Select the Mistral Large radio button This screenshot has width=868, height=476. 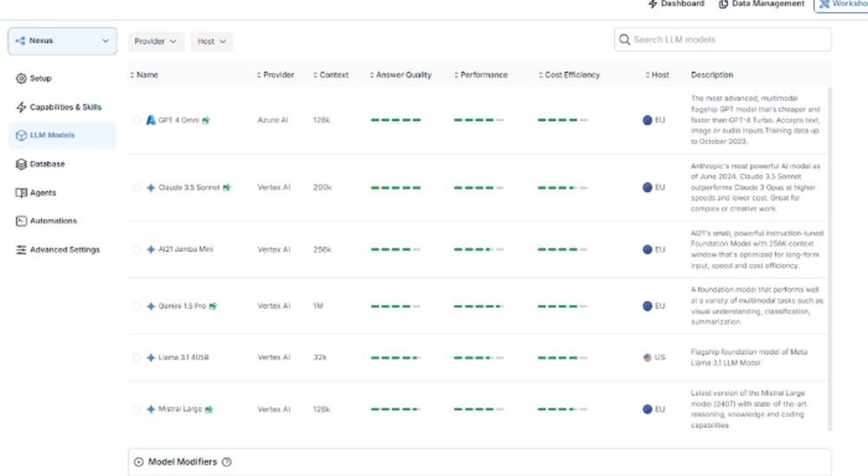click(137, 409)
